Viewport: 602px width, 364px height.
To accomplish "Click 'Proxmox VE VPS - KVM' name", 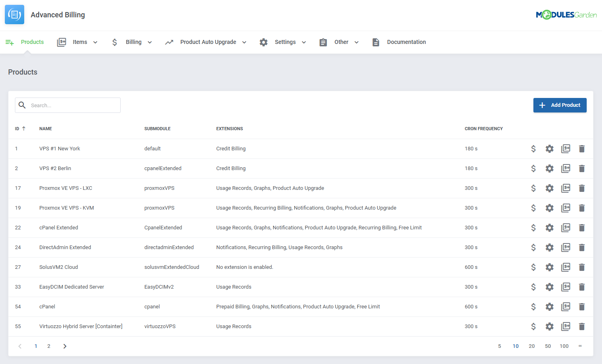I will coord(67,208).
